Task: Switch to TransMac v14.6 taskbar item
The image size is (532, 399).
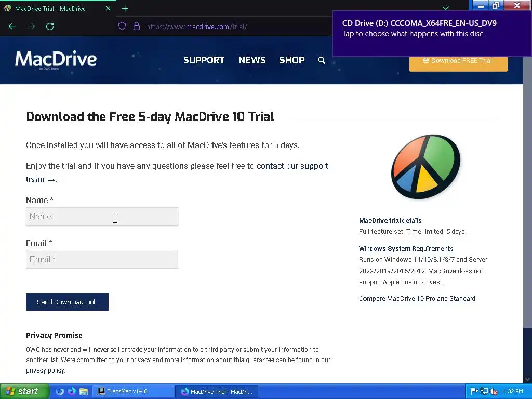Action: pos(134,392)
